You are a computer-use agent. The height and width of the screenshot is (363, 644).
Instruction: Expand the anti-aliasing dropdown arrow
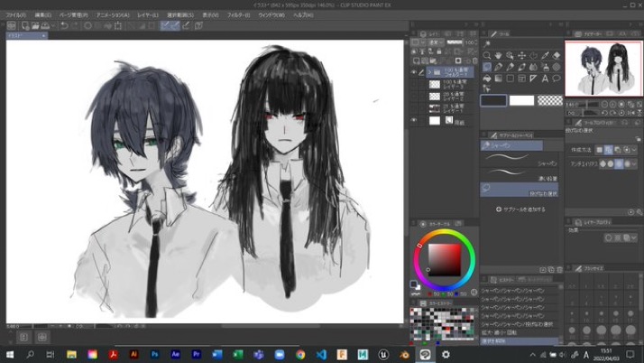(635, 163)
